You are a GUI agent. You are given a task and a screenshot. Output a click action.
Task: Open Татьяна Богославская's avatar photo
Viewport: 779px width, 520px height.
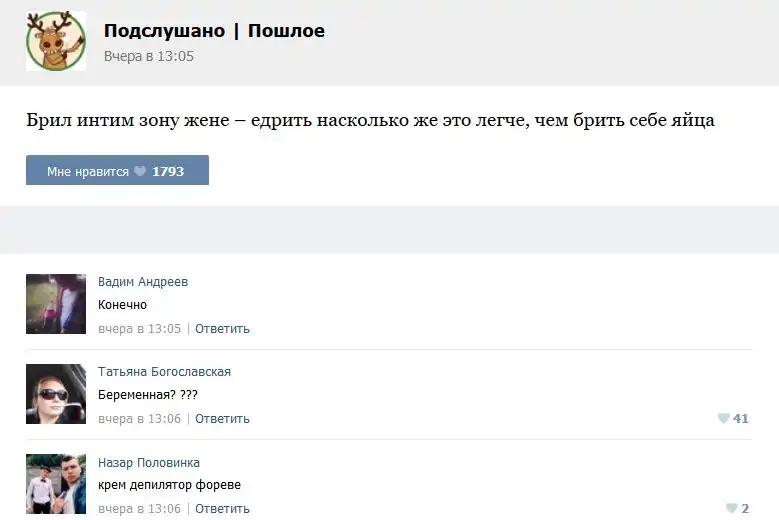[56, 394]
